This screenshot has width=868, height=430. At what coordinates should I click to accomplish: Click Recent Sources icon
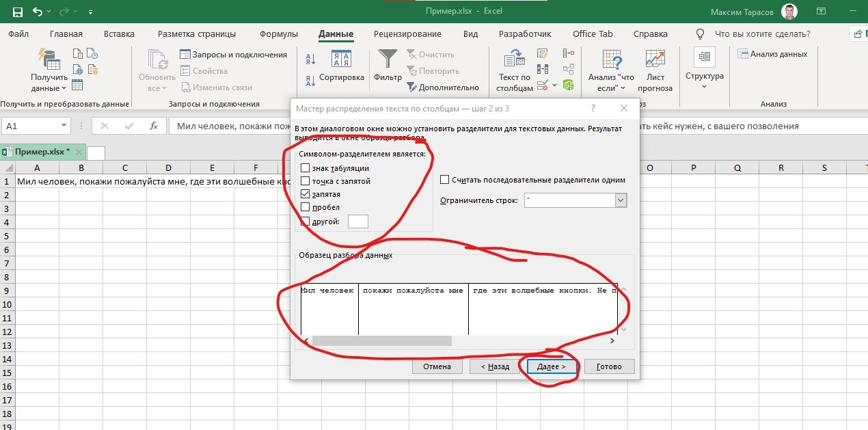click(92, 54)
